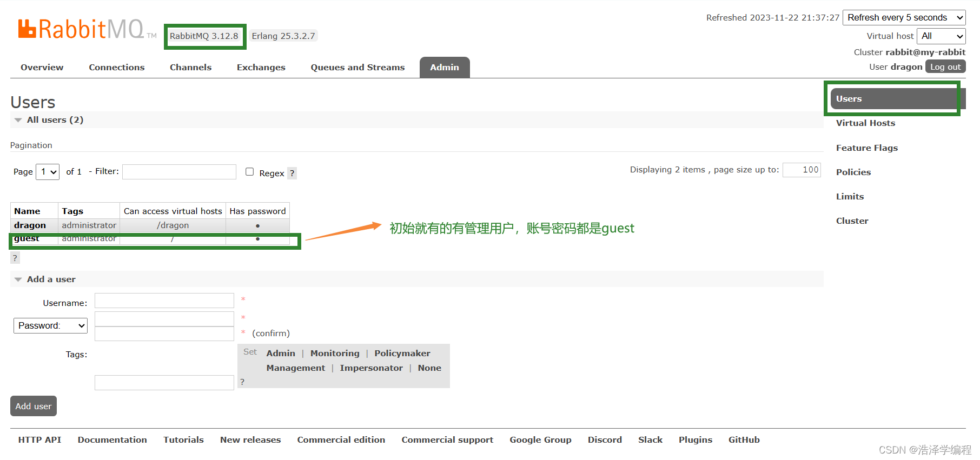Viewport: 980px width, 460px height.
Task: Open Limits in sidebar
Action: [850, 197]
